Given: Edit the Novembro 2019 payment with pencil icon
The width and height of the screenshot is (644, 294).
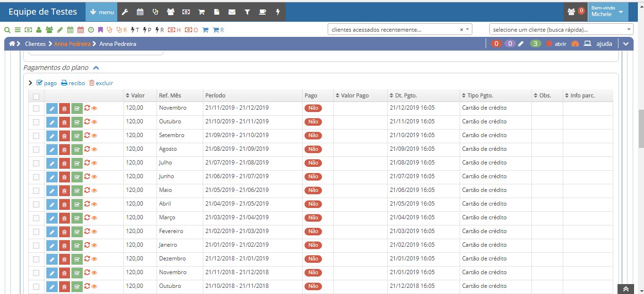Looking at the screenshot, I should pyautogui.click(x=52, y=109).
